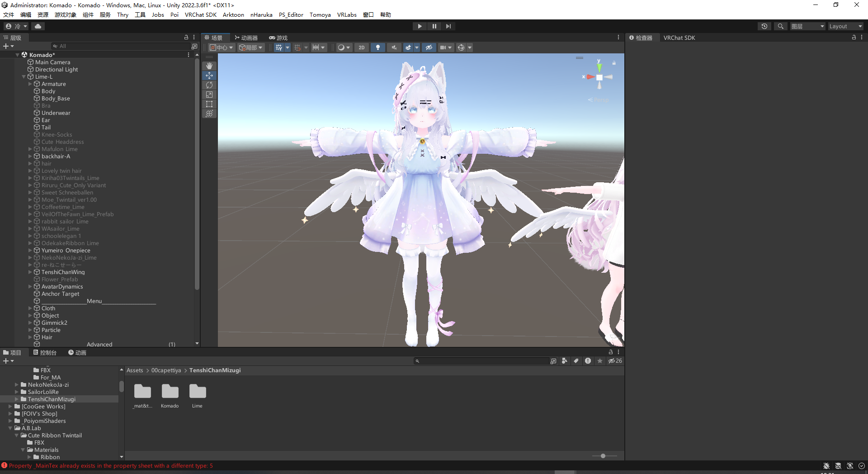Click the Pause button
The width and height of the screenshot is (868, 474).
pyautogui.click(x=434, y=26)
